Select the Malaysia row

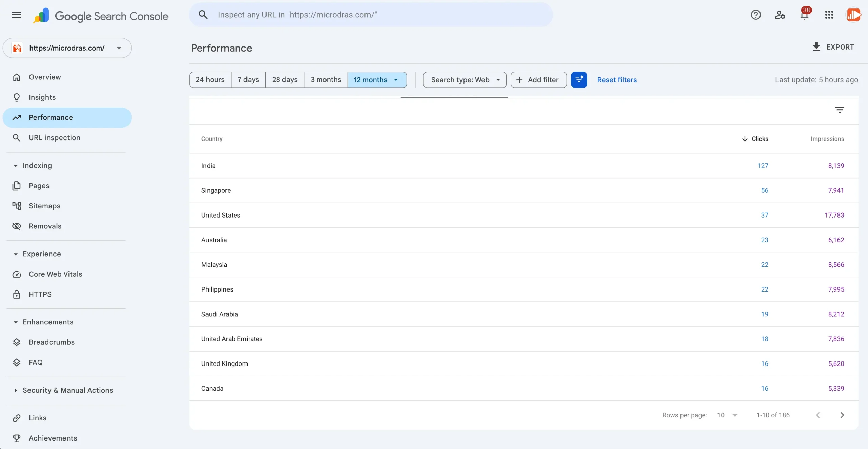[524, 265]
